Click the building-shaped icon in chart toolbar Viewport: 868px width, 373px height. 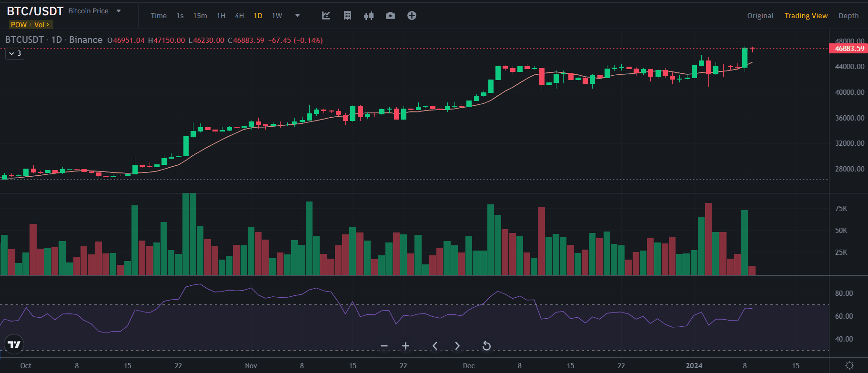(347, 16)
